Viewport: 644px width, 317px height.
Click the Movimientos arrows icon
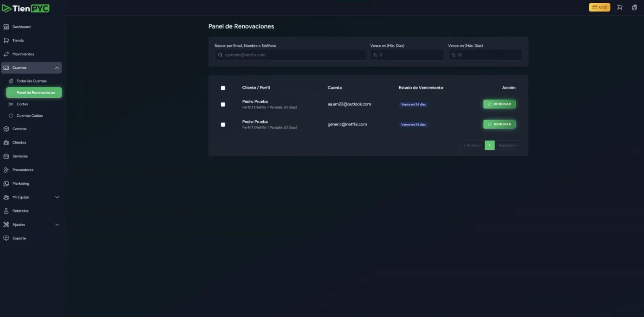point(6,54)
